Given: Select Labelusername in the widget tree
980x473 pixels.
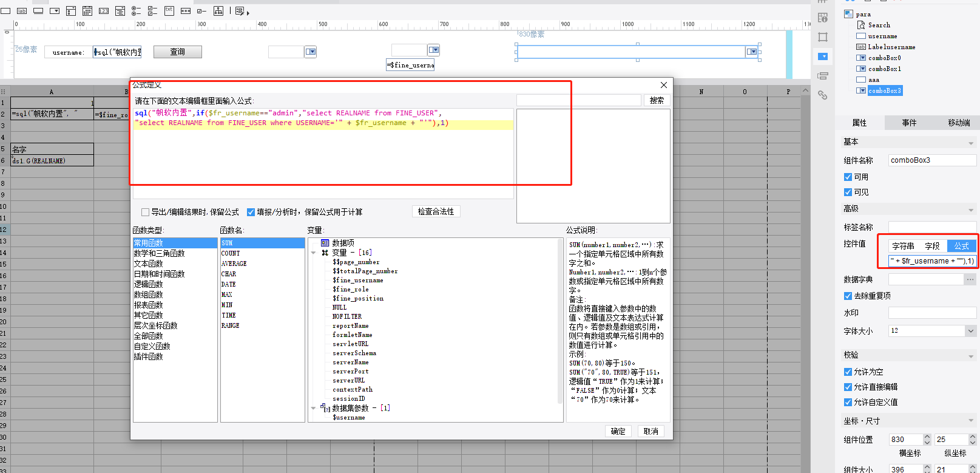Looking at the screenshot, I should tap(891, 47).
